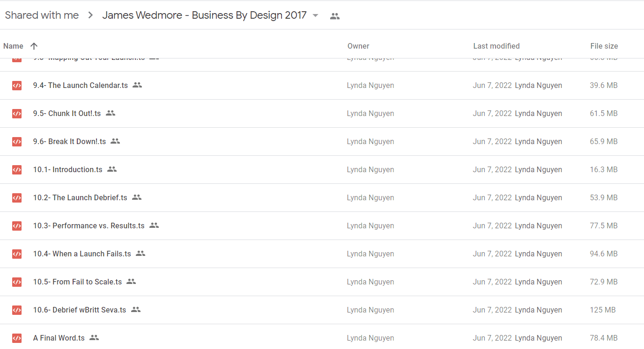Screen dimensions: 644x349
Task: Click shared people icon next to 10.1- Introduction.ts
Action: tap(112, 169)
